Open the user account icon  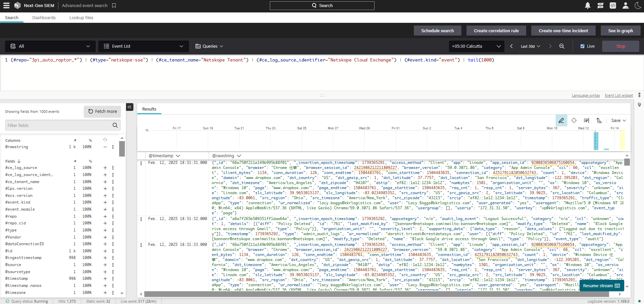tap(626, 5)
